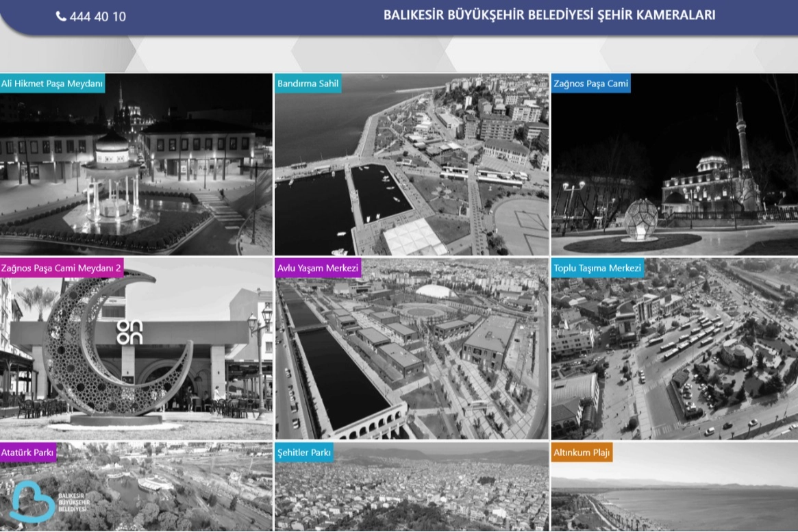This screenshot has height=532, width=798.
Task: Select the 'Bandırma Sahil' label tag
Action: click(x=308, y=84)
